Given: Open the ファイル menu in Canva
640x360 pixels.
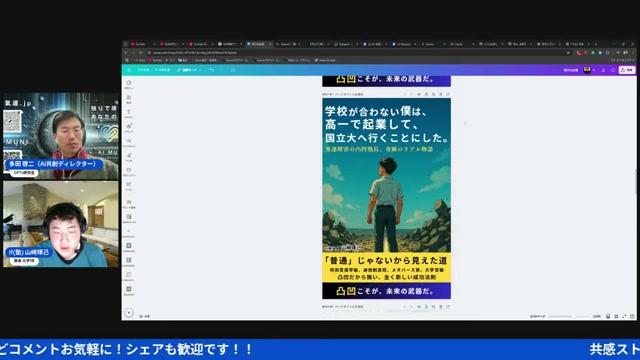Looking at the screenshot, I should click(x=143, y=70).
